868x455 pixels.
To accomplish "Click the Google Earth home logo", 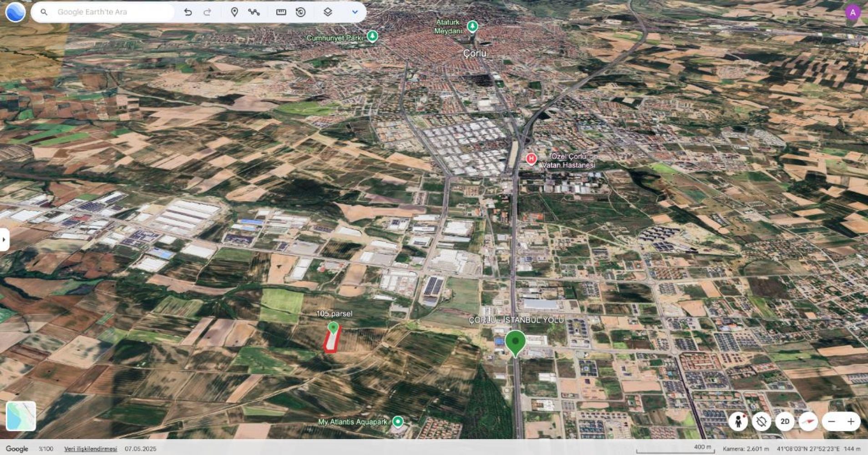I will (15, 12).
